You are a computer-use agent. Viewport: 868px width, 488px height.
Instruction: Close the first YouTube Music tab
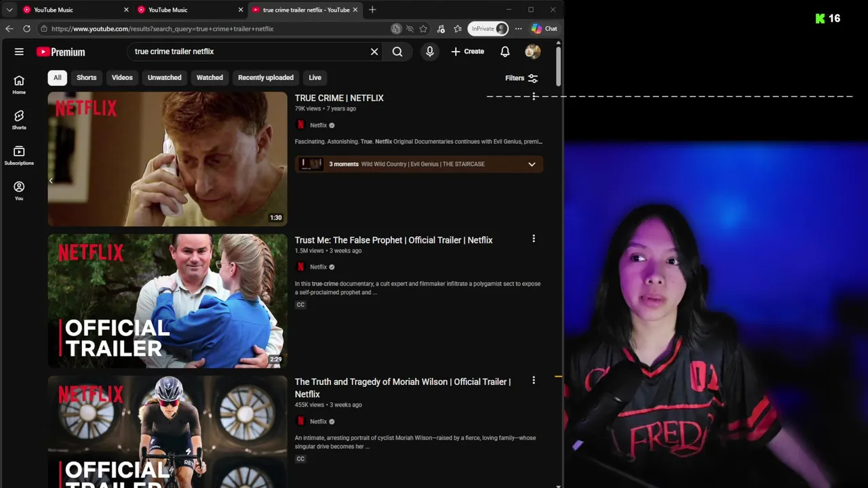pyautogui.click(x=126, y=9)
